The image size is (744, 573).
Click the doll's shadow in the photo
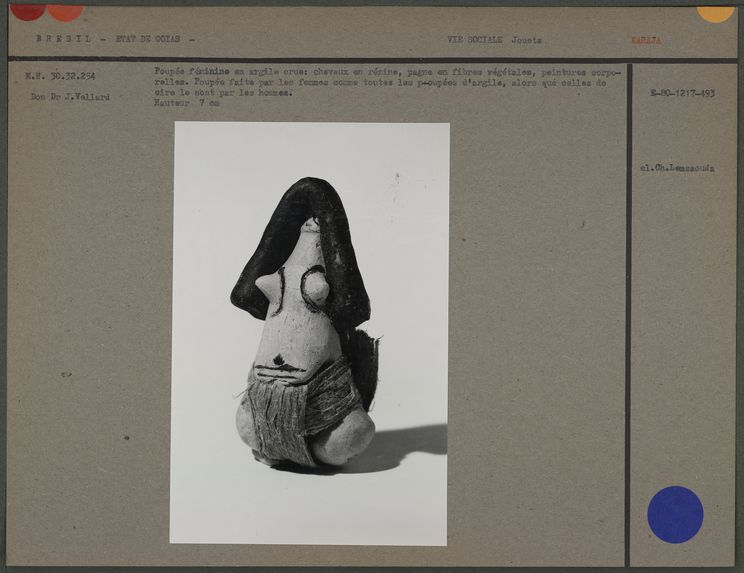point(405,448)
